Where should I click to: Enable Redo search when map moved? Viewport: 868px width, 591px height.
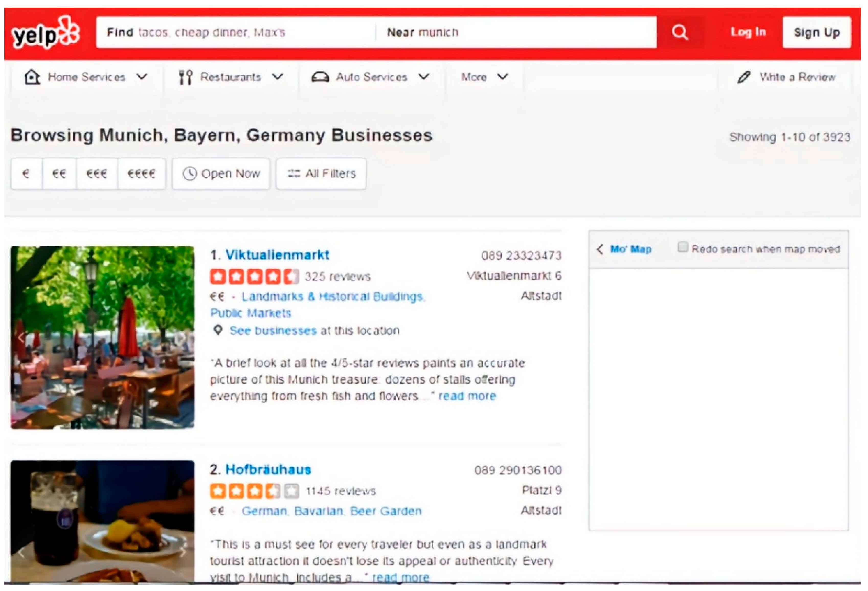click(682, 247)
